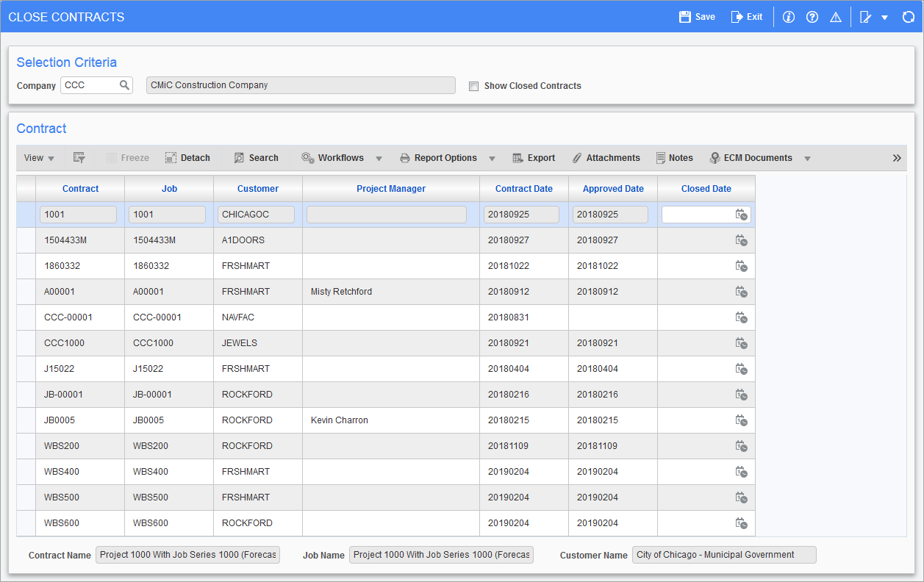This screenshot has width=924, height=582.
Task: Open the information icon in title bar
Action: 789,17
